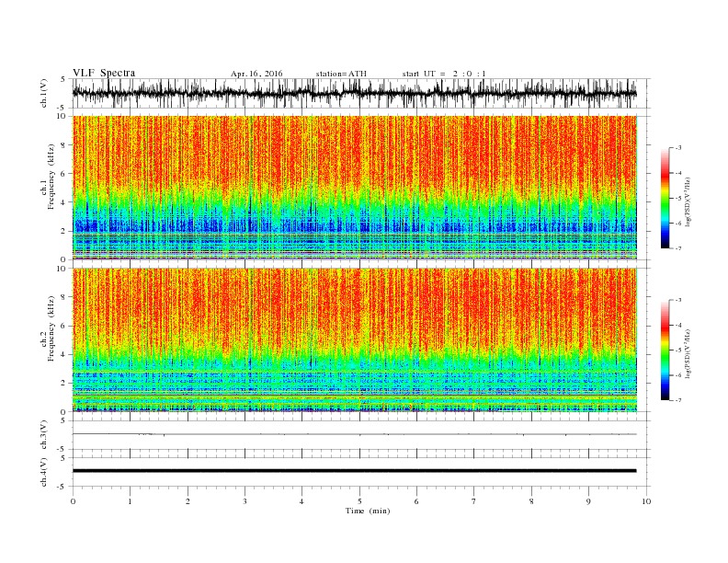Click the 'VLF Spectra' plot title
This screenshot has height=563, width=728.
[104, 73]
